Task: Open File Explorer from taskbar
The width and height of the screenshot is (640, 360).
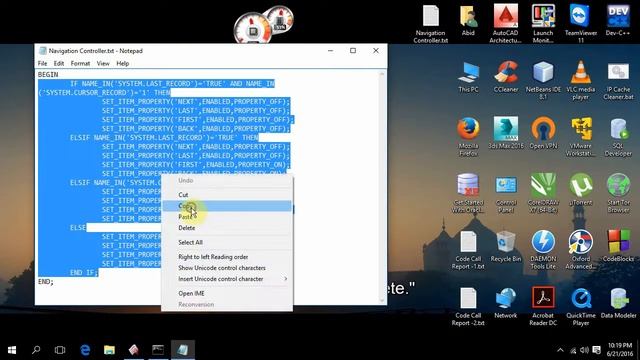Action: tap(109, 350)
